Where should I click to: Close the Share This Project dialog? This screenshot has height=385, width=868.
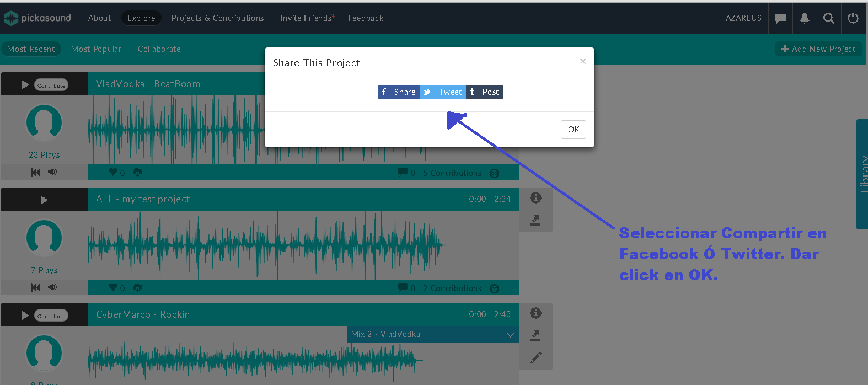tap(583, 61)
